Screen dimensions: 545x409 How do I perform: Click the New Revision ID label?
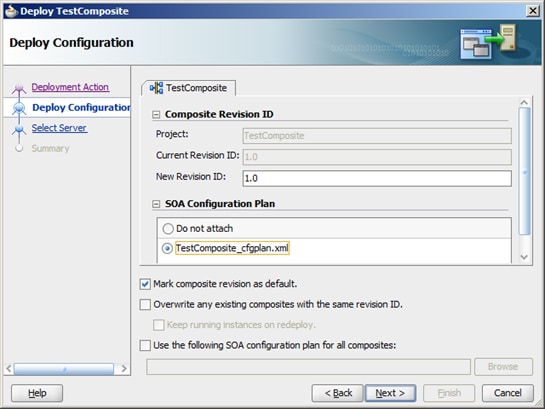click(x=190, y=177)
